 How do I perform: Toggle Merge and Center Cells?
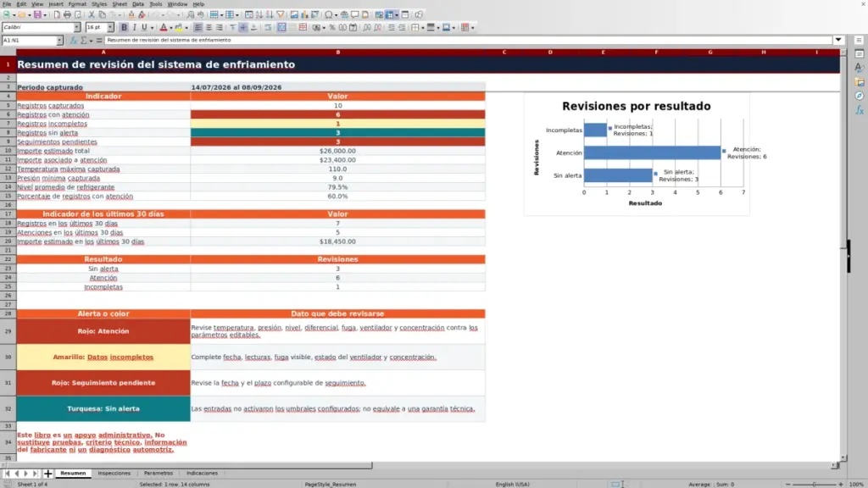click(281, 27)
